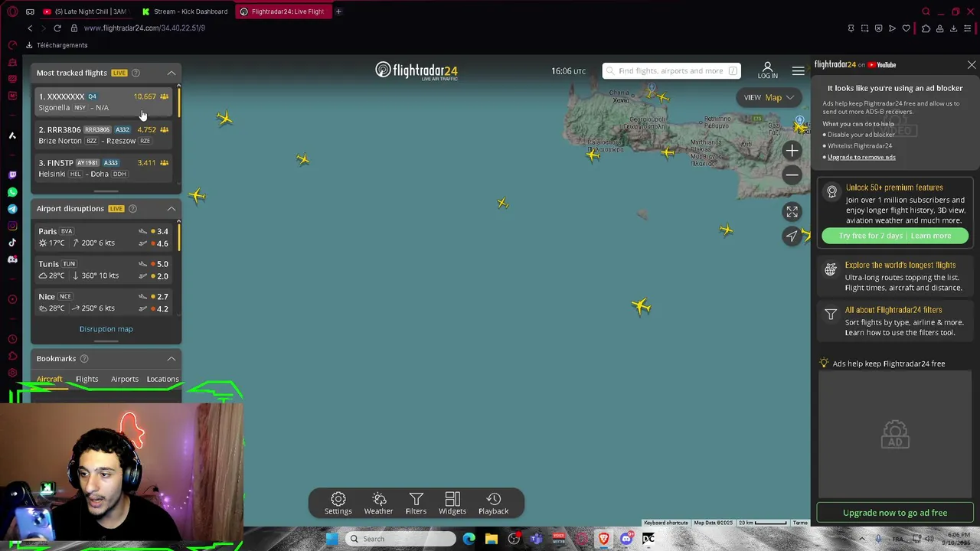Switch to Stream - Kick Dashboard tab

pyautogui.click(x=185, y=11)
